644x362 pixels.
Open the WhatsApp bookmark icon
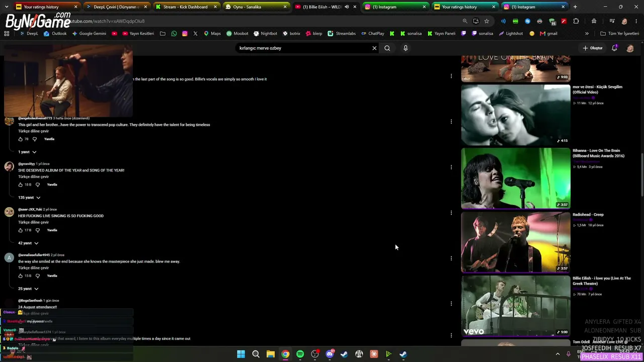(x=174, y=34)
